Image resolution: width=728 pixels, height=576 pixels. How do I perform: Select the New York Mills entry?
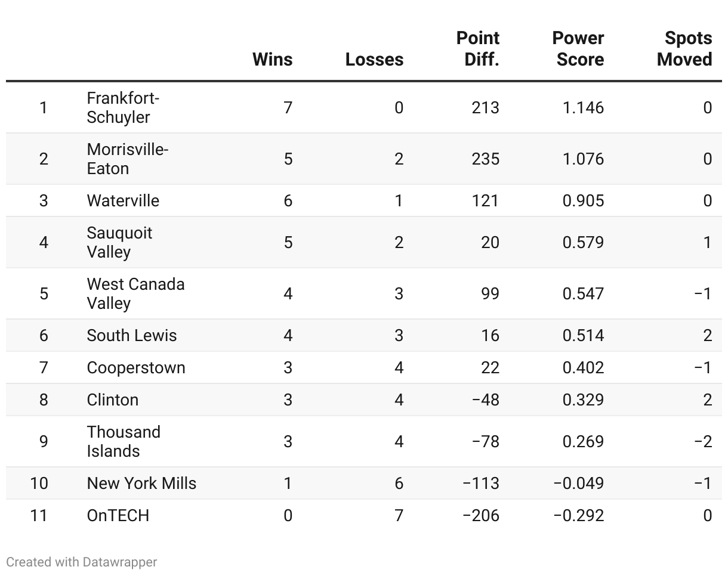click(141, 483)
